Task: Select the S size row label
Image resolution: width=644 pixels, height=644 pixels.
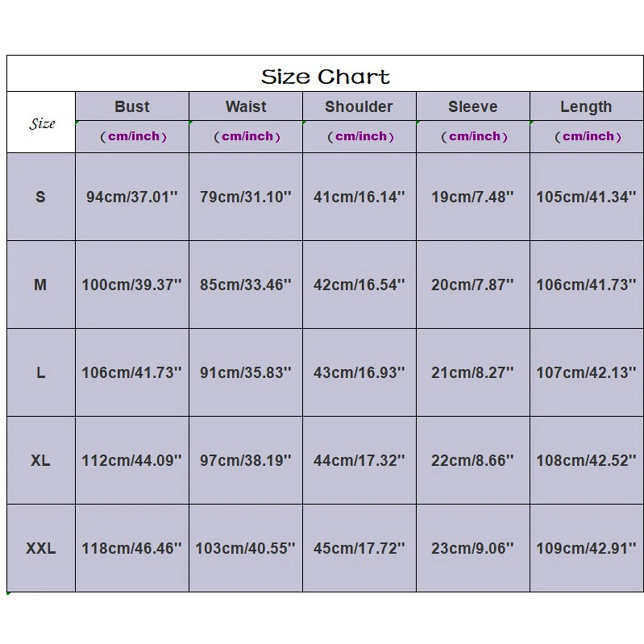Action: [41, 197]
